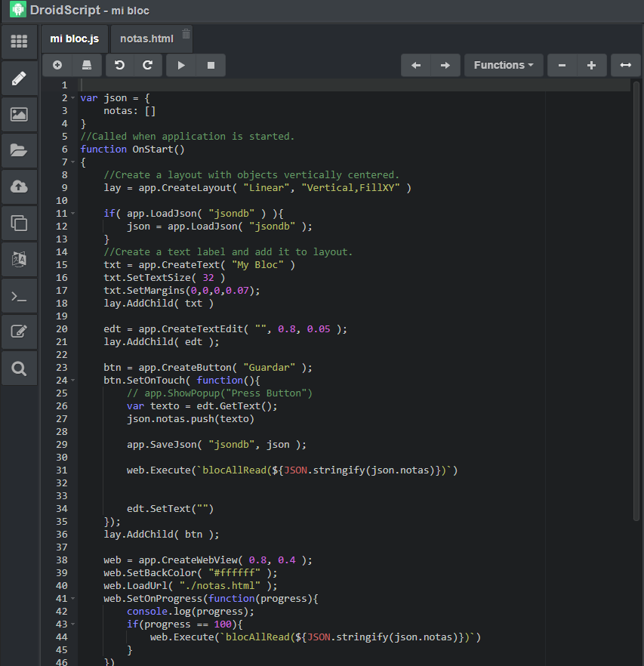The image size is (644, 666).
Task: Open the apps grid in the sidebar
Action: 19,42
